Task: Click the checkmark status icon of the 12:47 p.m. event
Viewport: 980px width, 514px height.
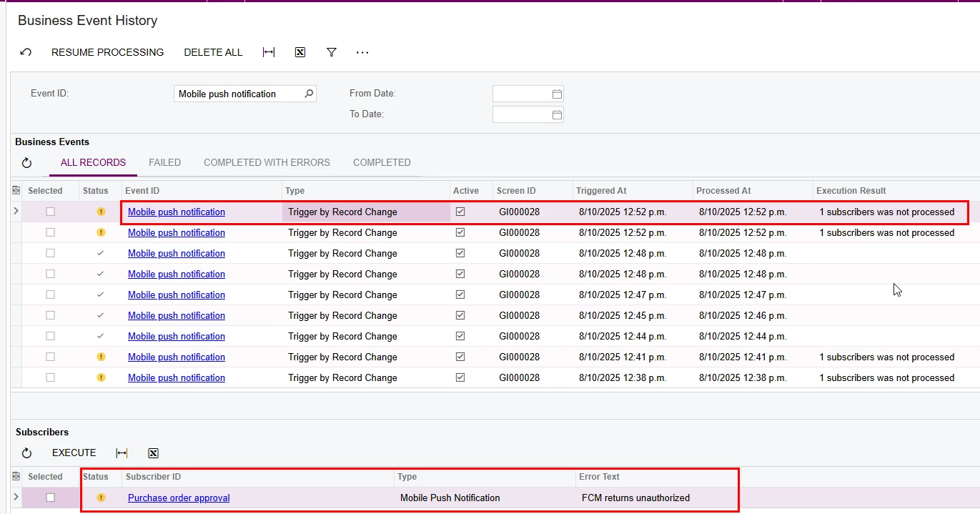Action: tap(101, 295)
